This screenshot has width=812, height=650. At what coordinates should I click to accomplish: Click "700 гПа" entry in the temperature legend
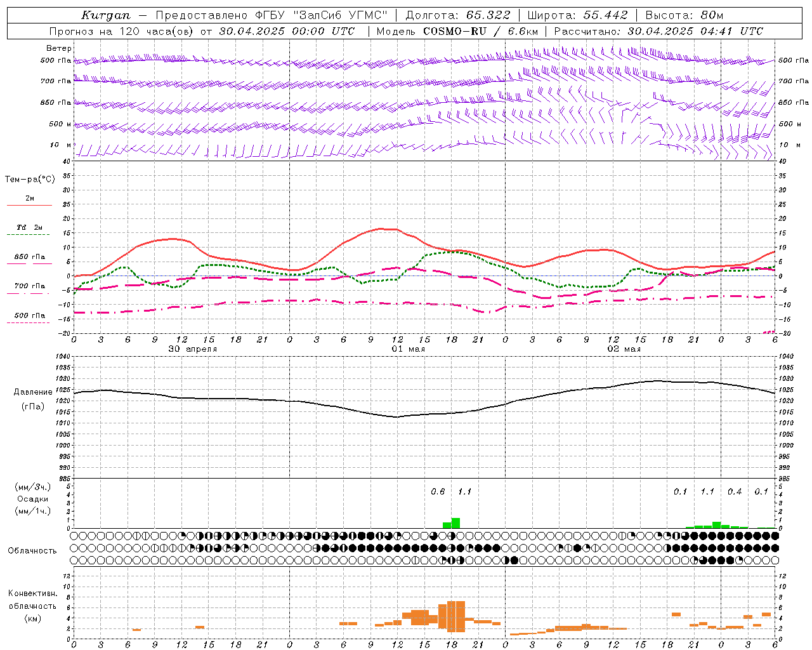click(29, 286)
